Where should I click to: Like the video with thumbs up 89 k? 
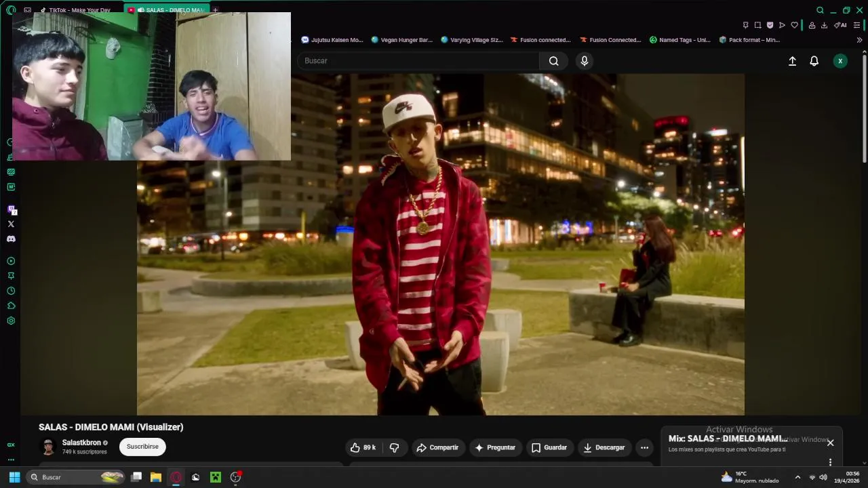click(x=363, y=447)
